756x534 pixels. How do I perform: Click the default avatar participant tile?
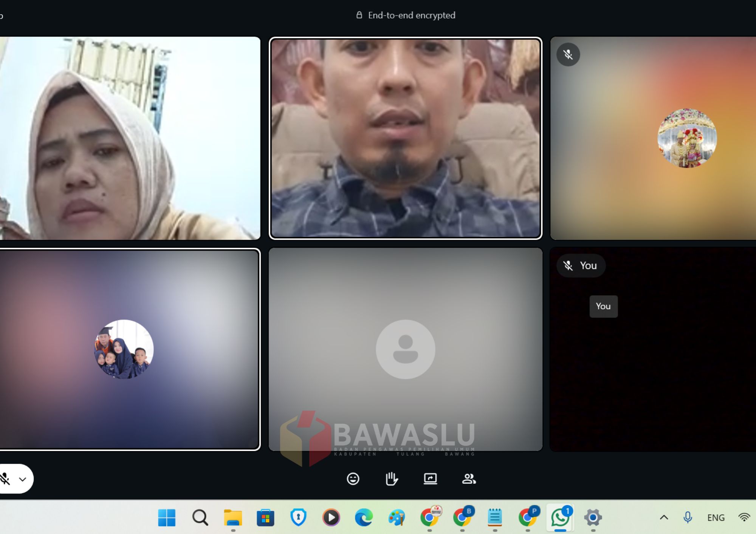[405, 349]
